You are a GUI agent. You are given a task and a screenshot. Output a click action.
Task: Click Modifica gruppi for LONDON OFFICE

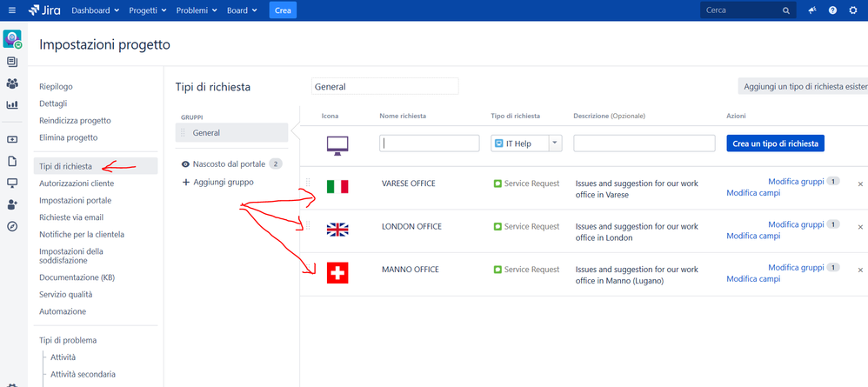click(796, 224)
